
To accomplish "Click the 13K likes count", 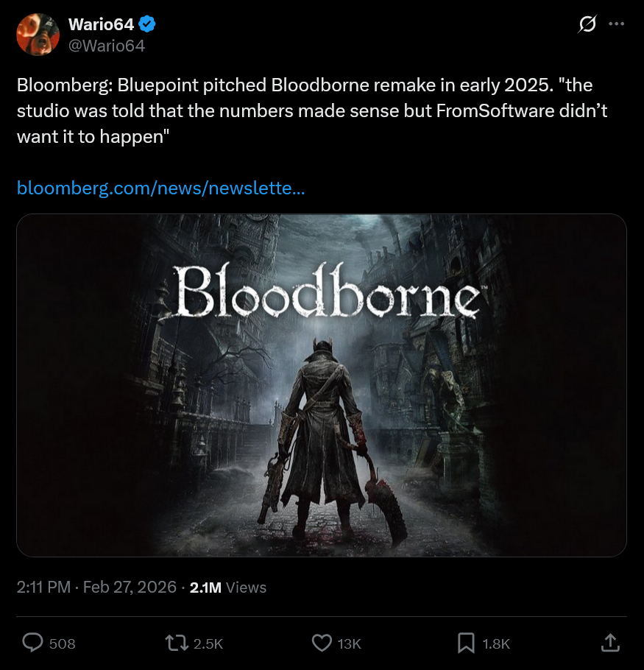I will pyautogui.click(x=349, y=643).
